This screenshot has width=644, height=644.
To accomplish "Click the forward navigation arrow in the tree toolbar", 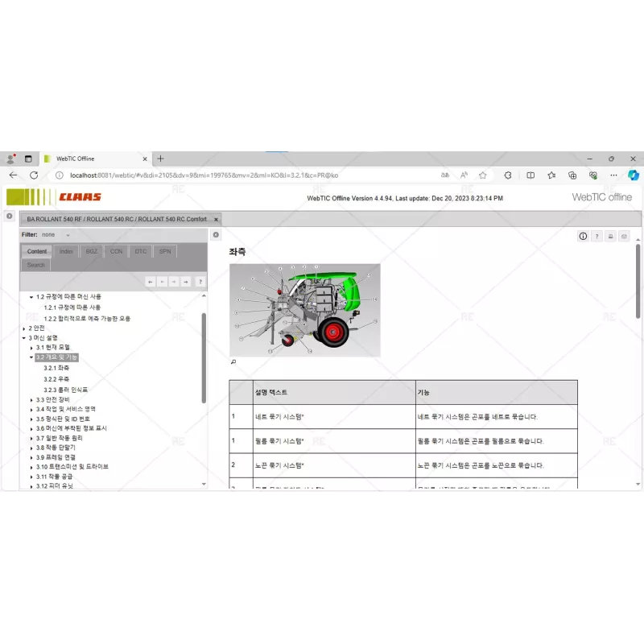I will 174,282.
